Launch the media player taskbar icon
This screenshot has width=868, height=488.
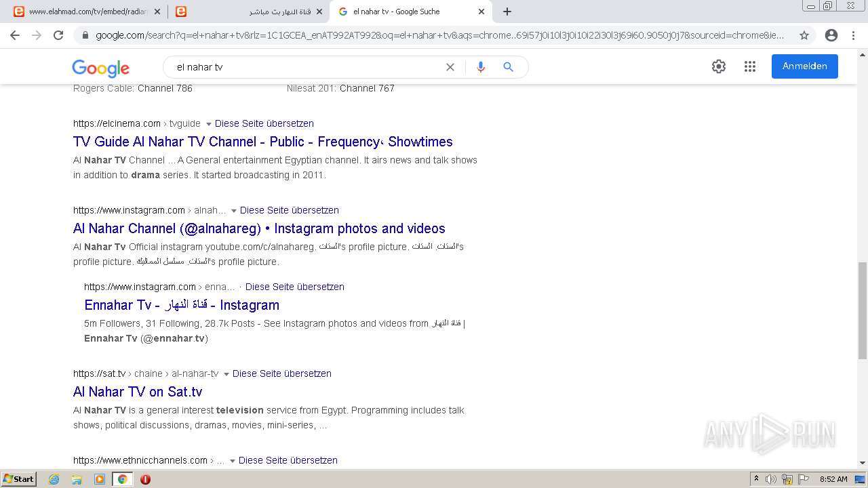tap(100, 479)
